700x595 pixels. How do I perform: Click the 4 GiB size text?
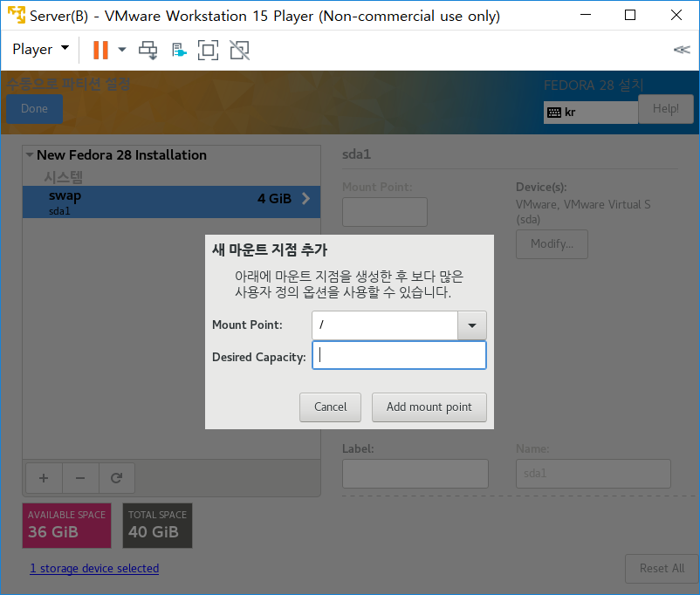[x=274, y=199]
